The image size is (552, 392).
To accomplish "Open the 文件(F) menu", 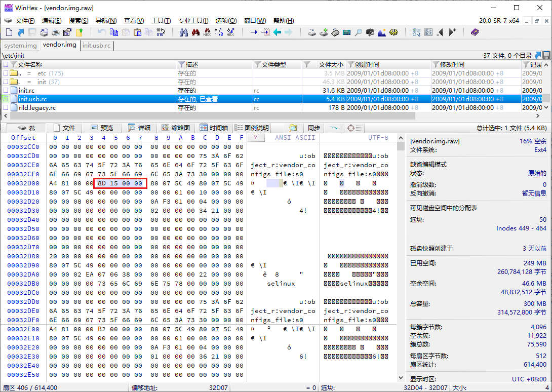I will pos(25,21).
